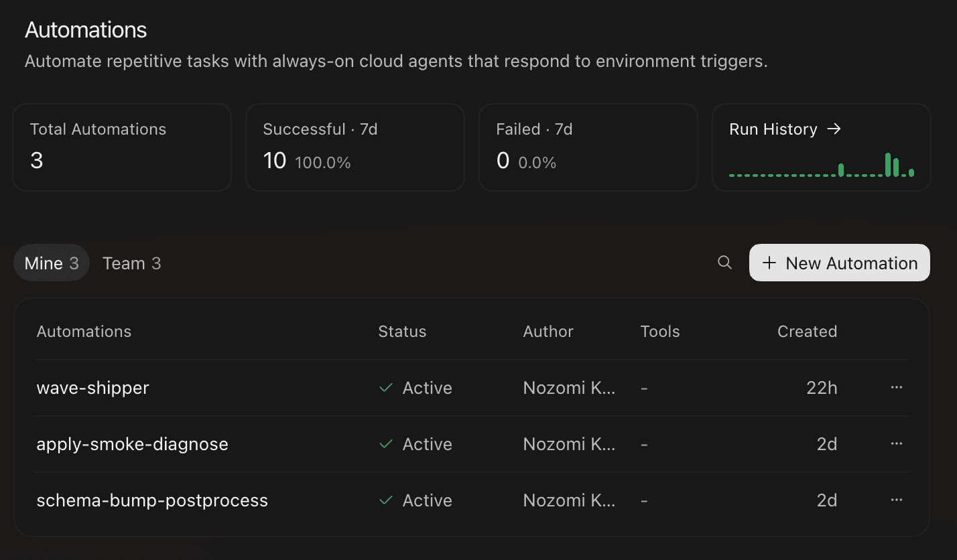Click the author name in wave-shipper row
Image resolution: width=957 pixels, height=560 pixels.
569,388
